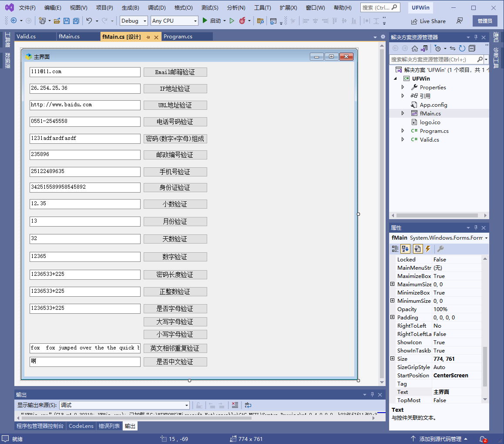Click the switch views icon in Solution Explorer
Image resolution: width=504 pixels, height=444 pixels.
coord(424,48)
